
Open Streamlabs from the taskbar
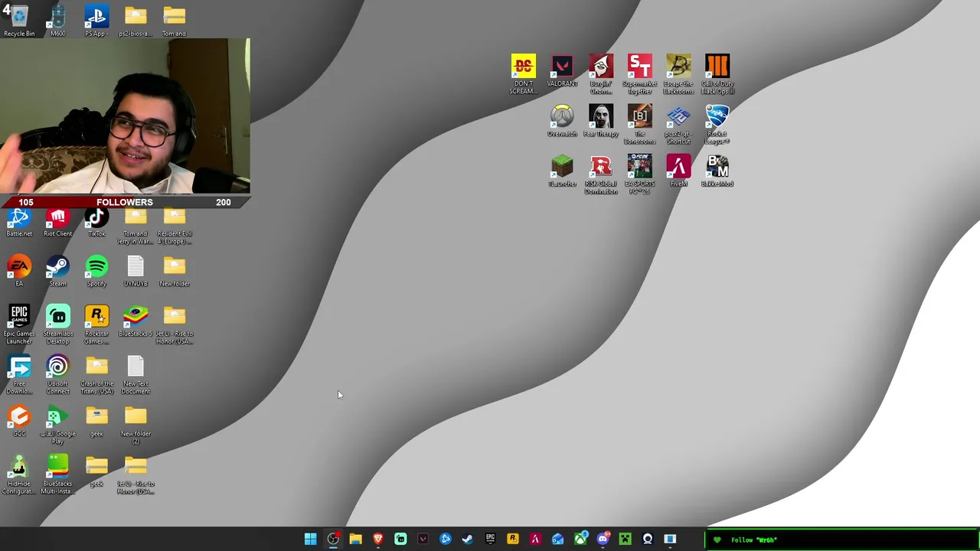click(400, 539)
